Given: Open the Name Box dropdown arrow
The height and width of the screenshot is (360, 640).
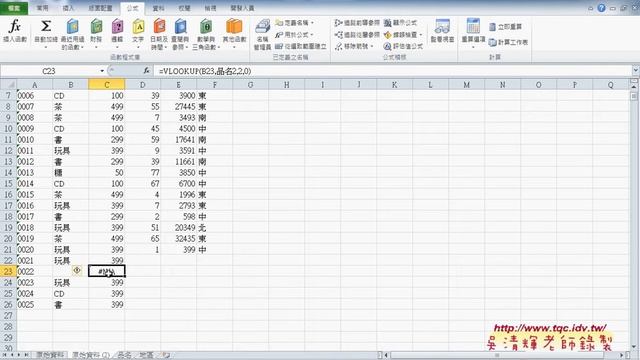Looking at the screenshot, I should [102, 71].
